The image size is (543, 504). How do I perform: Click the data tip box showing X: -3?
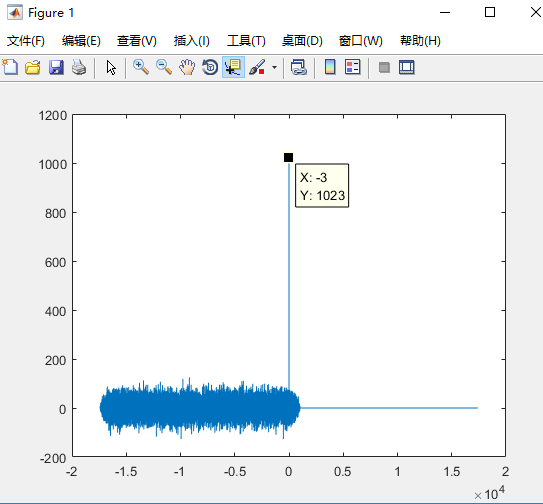322,186
